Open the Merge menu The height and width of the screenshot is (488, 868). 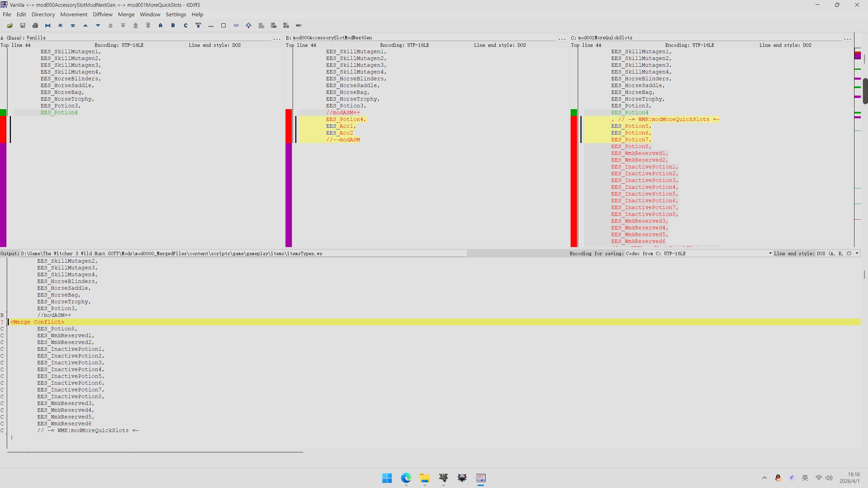pos(126,14)
